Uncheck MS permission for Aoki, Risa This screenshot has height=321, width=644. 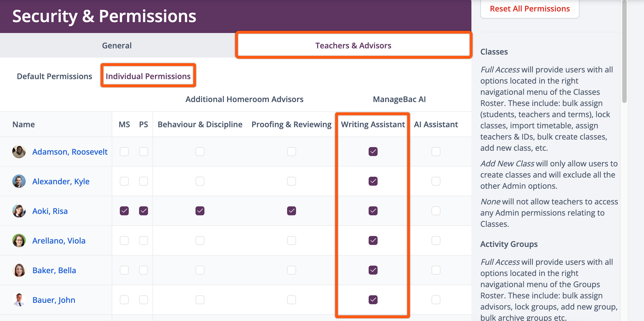[x=124, y=211]
